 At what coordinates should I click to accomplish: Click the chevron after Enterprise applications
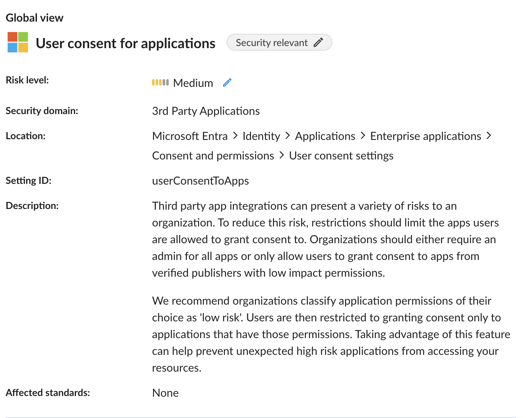pos(489,136)
